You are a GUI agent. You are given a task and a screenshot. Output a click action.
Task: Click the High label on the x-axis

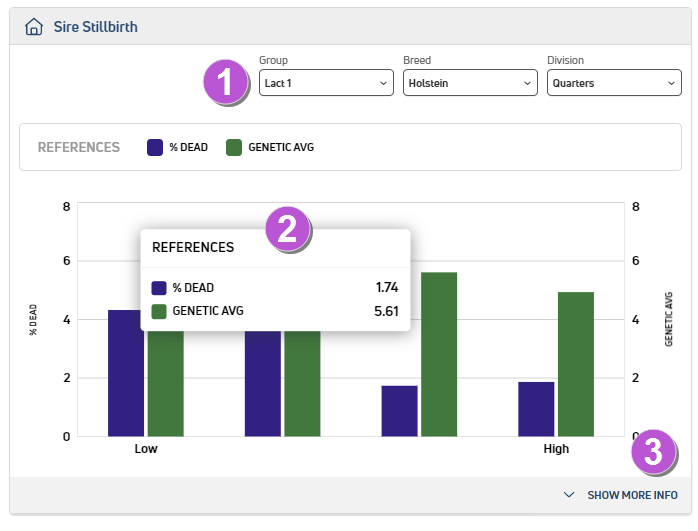pyautogui.click(x=556, y=449)
